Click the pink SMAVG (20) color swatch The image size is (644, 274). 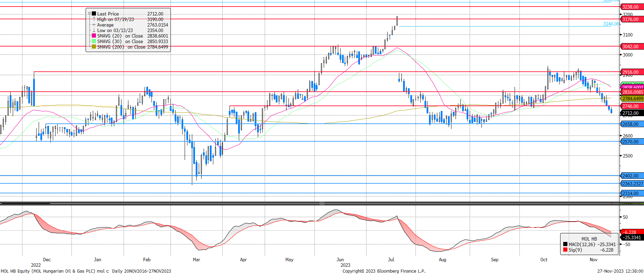[94, 36]
